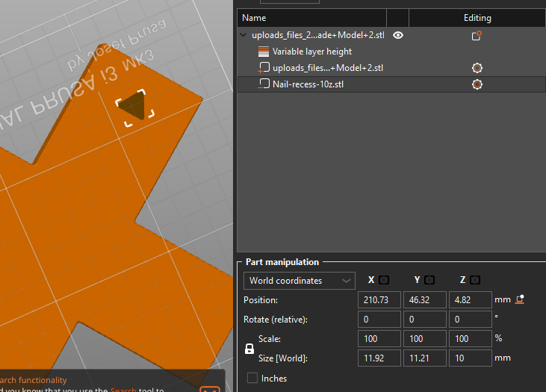Click the Size X field showing 11.92

[379, 358]
